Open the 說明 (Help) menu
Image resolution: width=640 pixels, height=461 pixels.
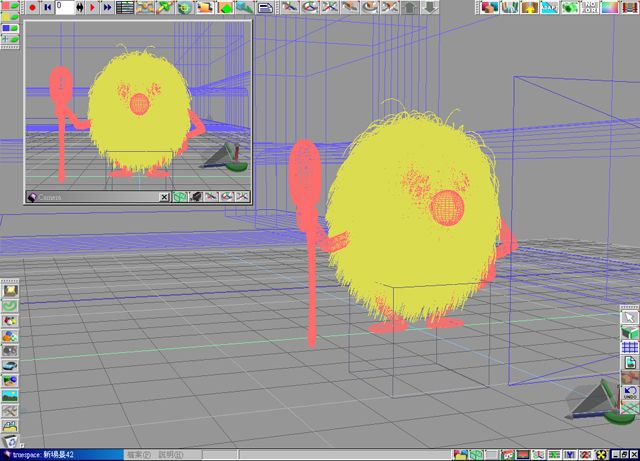(171, 454)
